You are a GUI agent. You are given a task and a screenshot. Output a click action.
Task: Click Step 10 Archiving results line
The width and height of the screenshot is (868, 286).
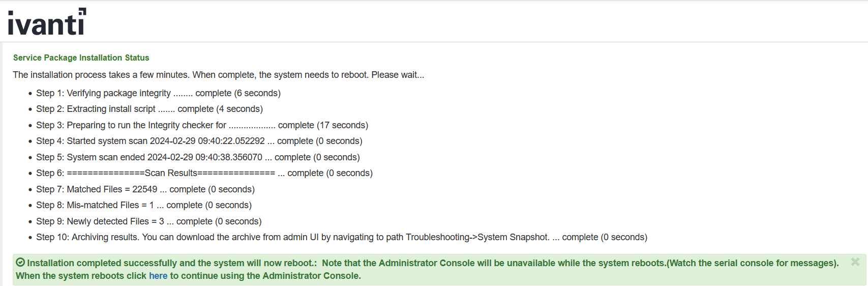click(341, 237)
